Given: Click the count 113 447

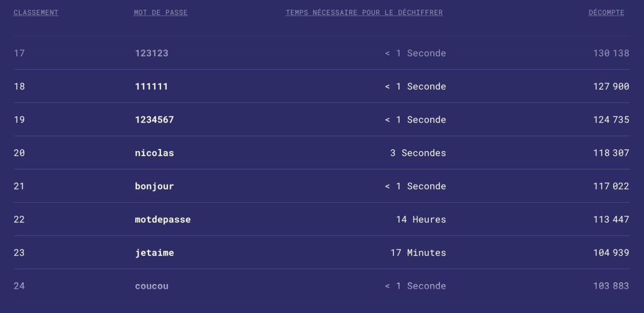Looking at the screenshot, I should click(x=611, y=220).
